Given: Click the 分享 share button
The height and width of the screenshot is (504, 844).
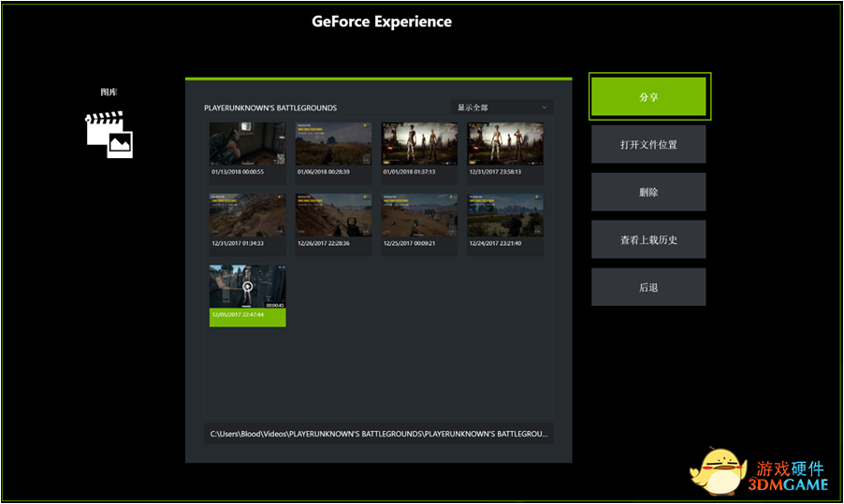Looking at the screenshot, I should (648, 96).
